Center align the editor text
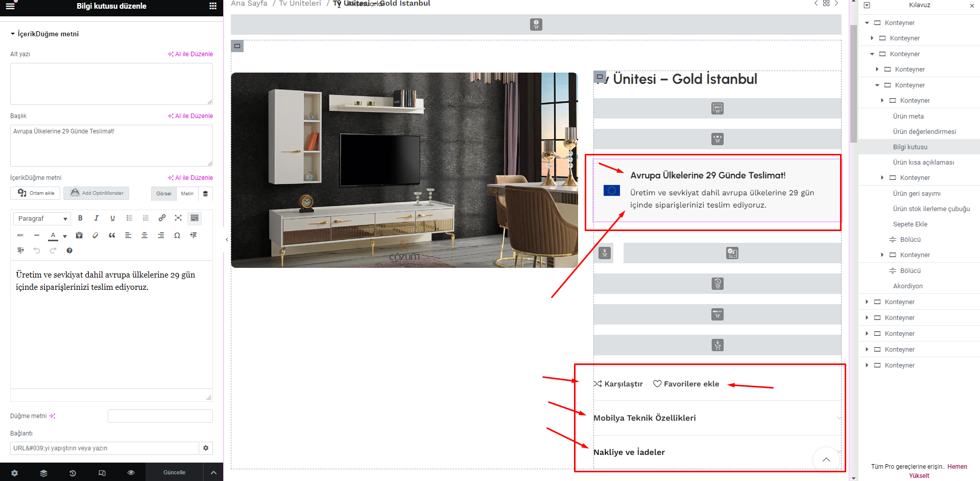The image size is (980, 481). click(145, 235)
